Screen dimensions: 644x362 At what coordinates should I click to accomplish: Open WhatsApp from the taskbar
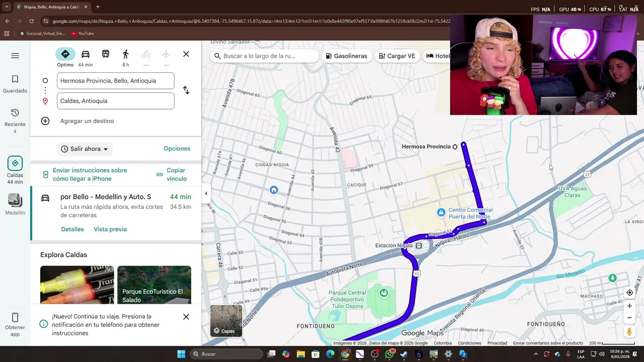(x=389, y=354)
